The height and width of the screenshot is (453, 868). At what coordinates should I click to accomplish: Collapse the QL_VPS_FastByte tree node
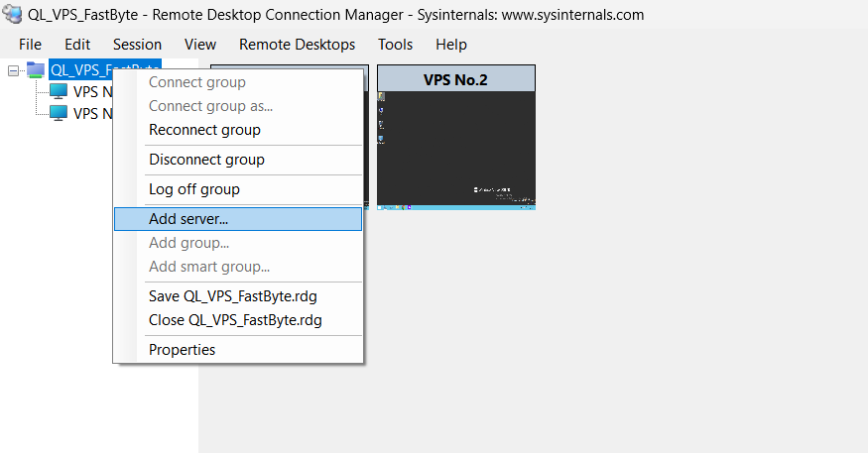13,70
